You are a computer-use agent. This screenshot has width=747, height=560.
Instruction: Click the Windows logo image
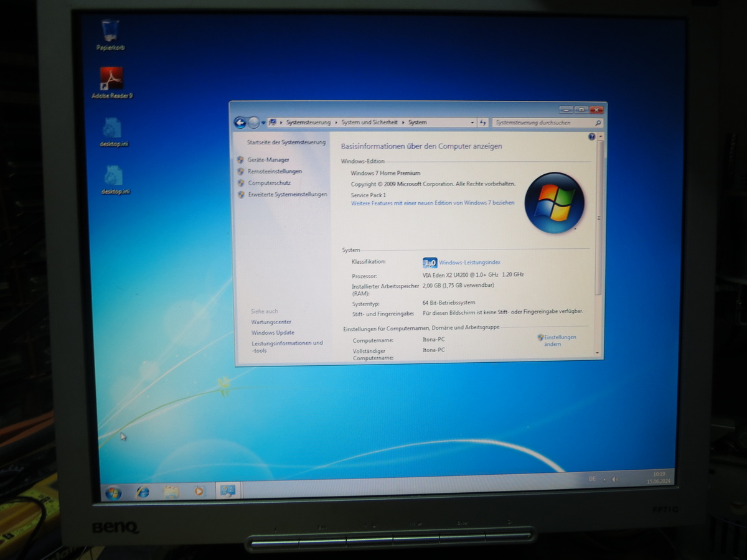click(554, 203)
